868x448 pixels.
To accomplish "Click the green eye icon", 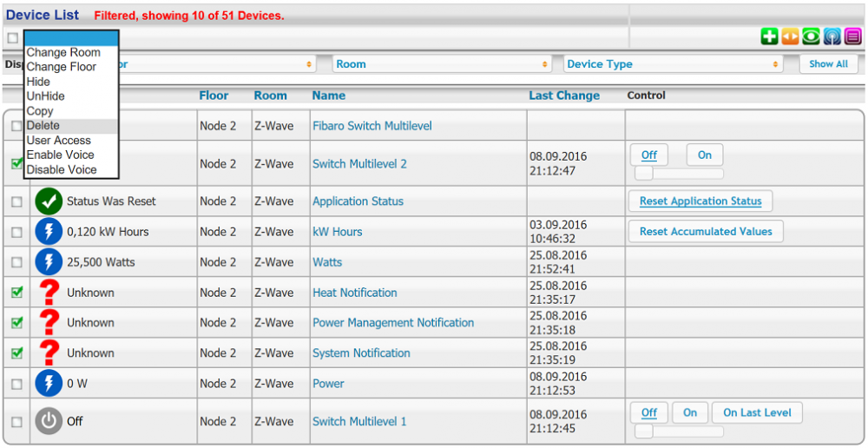I will pos(811,36).
